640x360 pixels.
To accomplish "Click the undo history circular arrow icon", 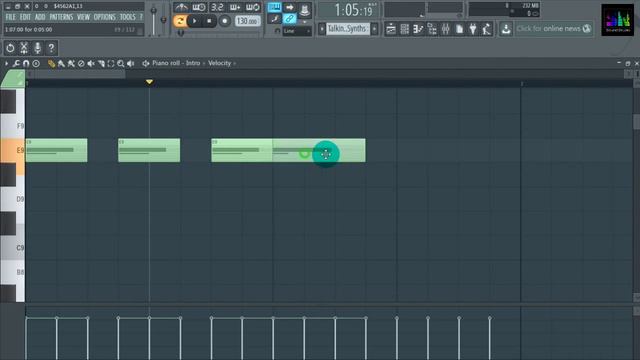I will [x=10, y=48].
